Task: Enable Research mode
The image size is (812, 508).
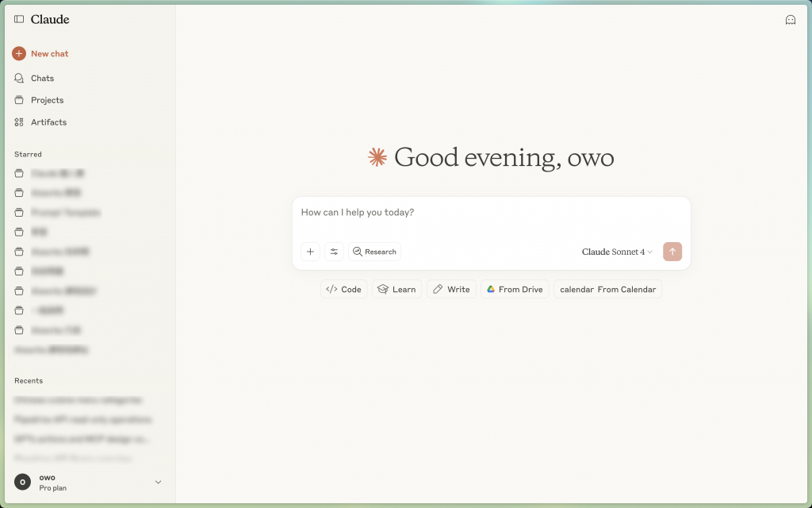Action: point(374,252)
